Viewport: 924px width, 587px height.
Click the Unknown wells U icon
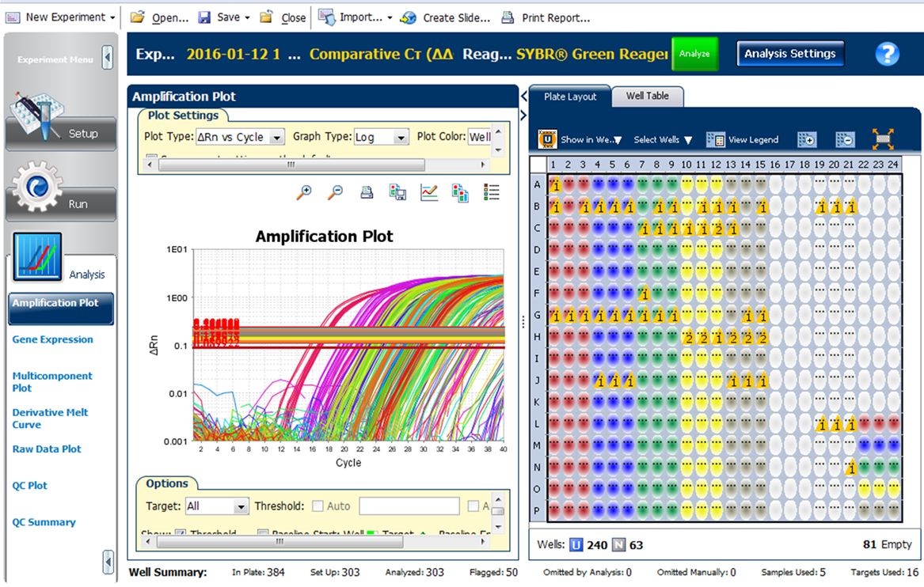pos(576,544)
